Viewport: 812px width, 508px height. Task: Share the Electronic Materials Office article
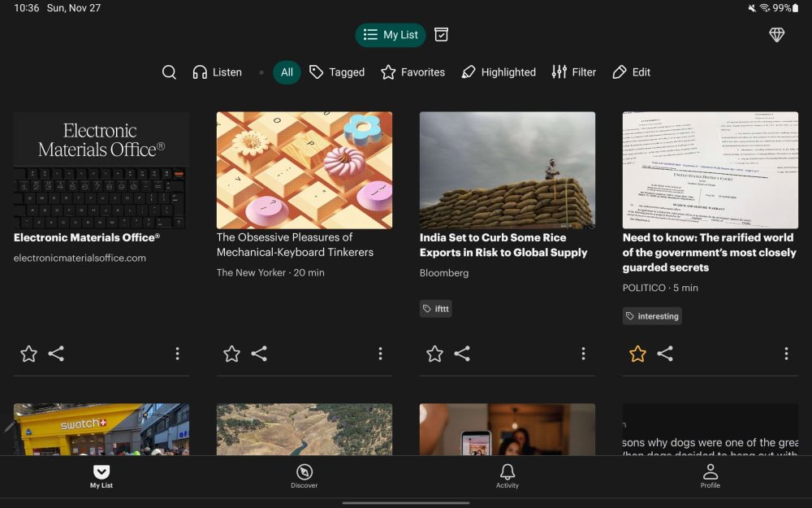point(56,354)
